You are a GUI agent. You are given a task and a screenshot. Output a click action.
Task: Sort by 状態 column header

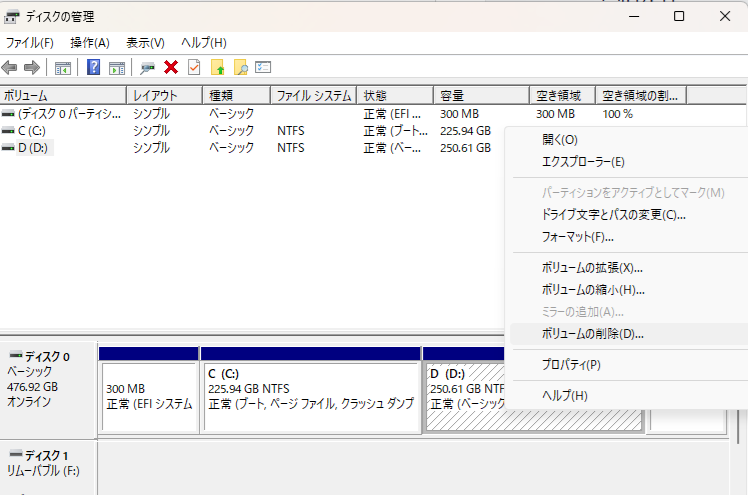tap(395, 96)
